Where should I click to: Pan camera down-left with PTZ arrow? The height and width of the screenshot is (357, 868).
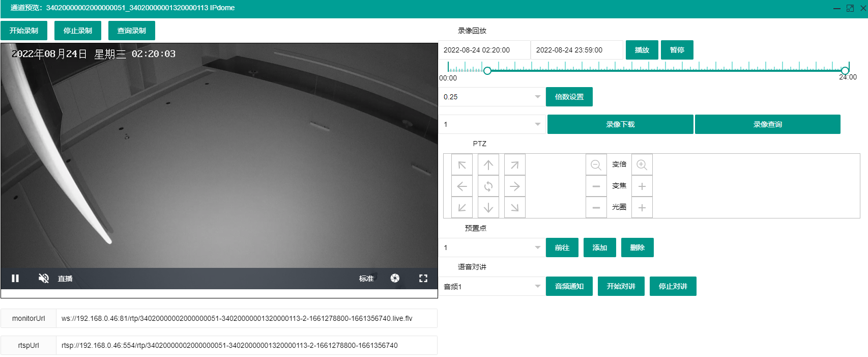(462, 208)
